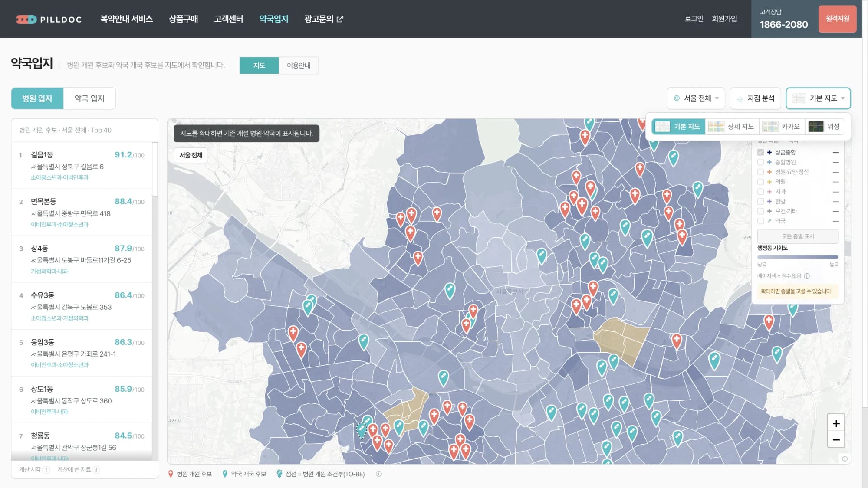Viewport: 868px width, 488px height.
Task: Click the orange plus icon beside 병원·요양·정신
Action: (x=769, y=172)
